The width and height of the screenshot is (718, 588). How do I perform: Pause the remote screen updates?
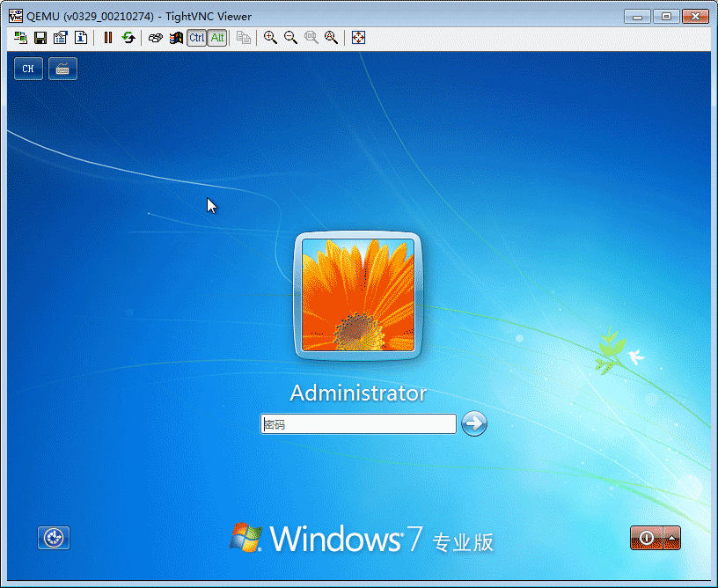(x=108, y=38)
